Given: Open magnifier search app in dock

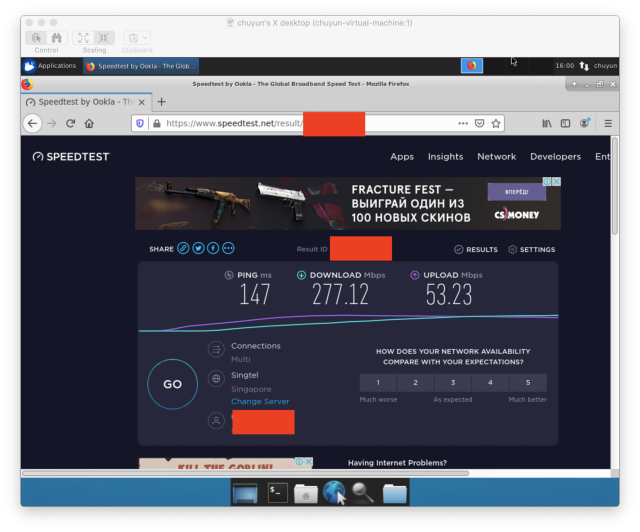Looking at the screenshot, I should pyautogui.click(x=362, y=493).
